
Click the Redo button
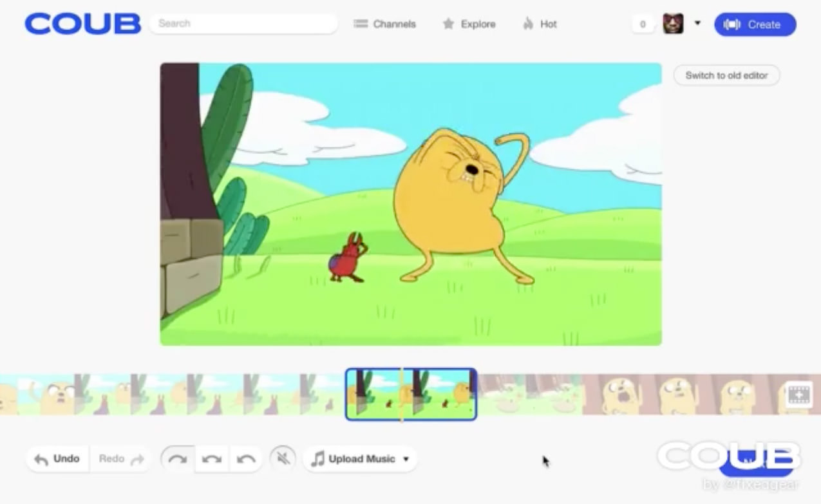pos(120,459)
